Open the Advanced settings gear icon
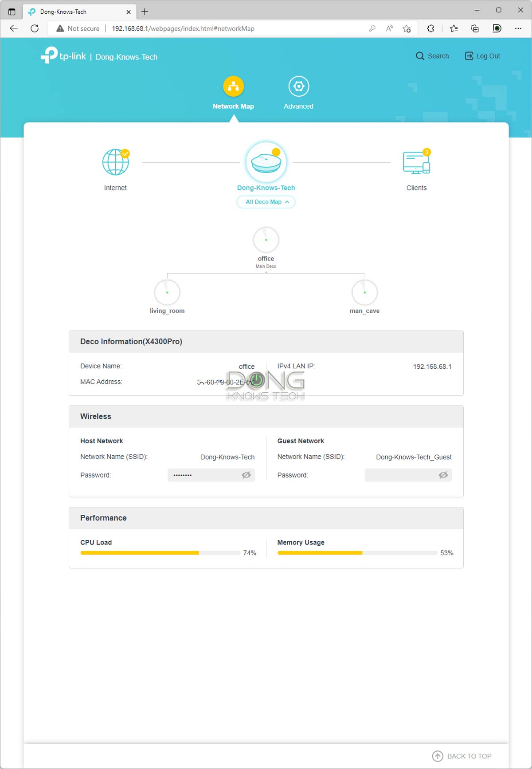Screen dimensions: 532x769 pos(299,86)
